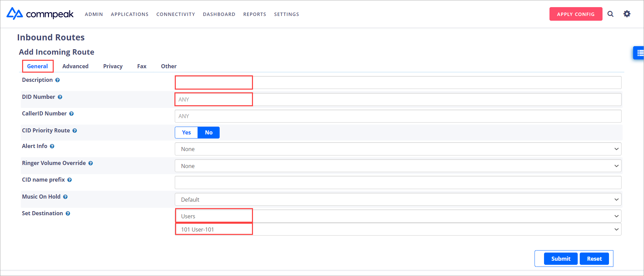Open the Reports menu
The width and height of the screenshot is (644, 276).
click(x=255, y=14)
